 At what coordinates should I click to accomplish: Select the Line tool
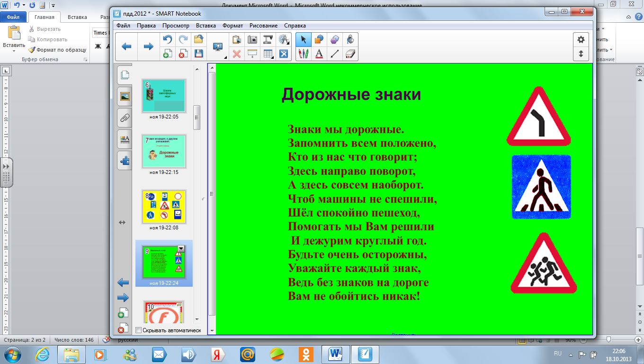coord(335,54)
